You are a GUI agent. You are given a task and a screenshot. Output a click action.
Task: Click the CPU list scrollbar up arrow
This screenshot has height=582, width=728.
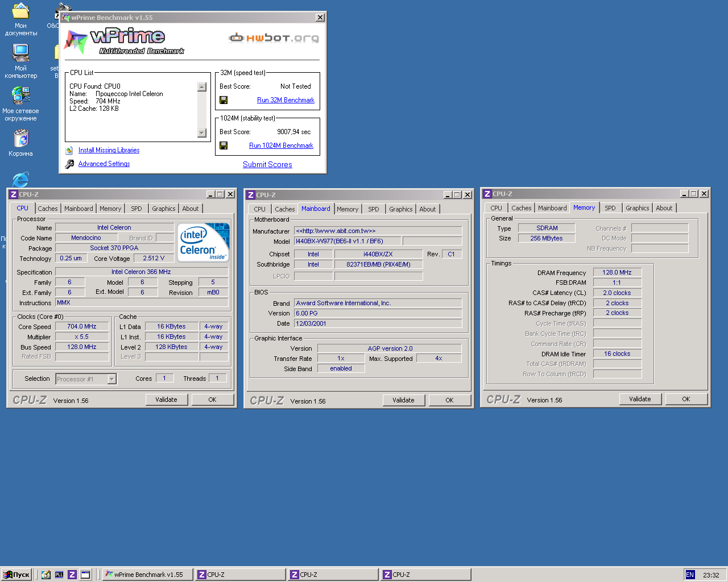(x=201, y=87)
